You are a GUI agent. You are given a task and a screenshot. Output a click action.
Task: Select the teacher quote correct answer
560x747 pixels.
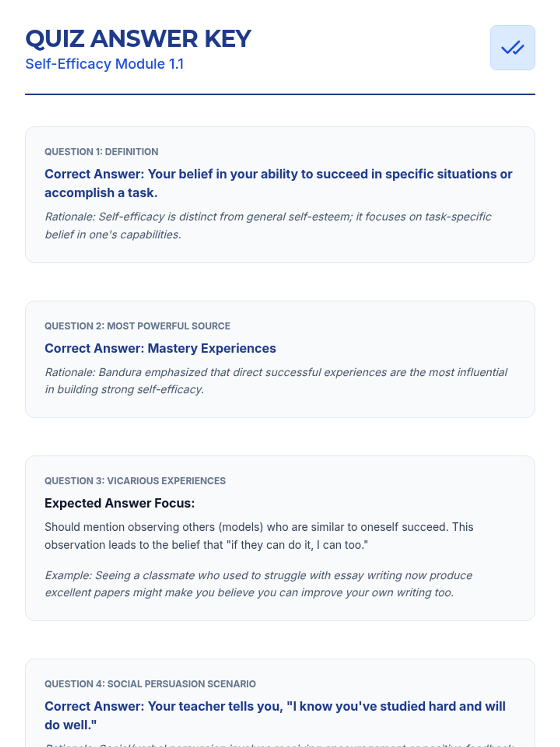coord(275,715)
